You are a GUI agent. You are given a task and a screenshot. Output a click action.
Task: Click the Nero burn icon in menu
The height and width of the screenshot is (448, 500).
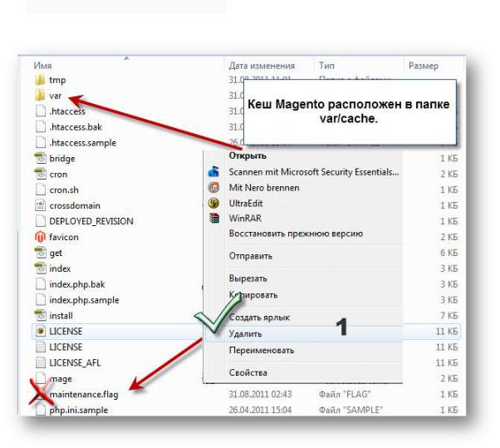coord(213,187)
